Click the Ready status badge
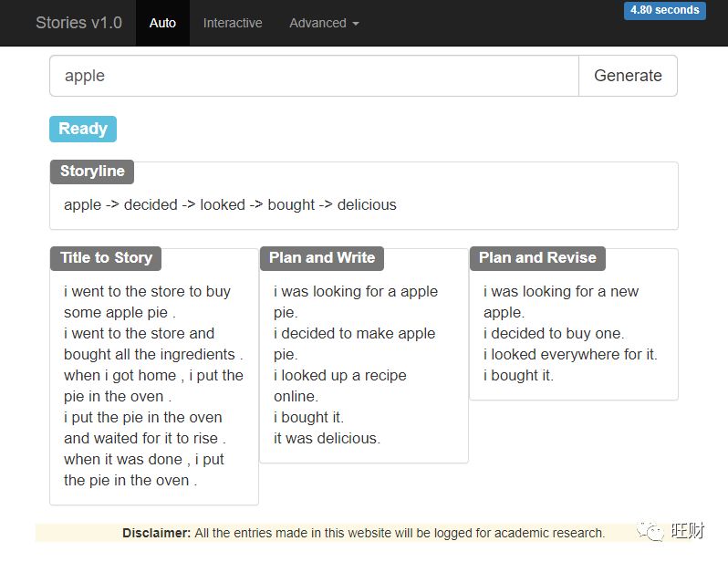 click(x=83, y=129)
